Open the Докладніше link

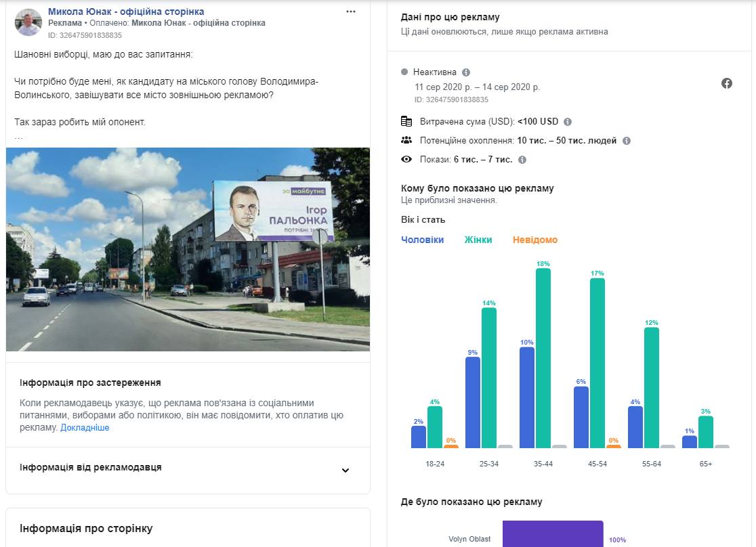[x=85, y=428]
